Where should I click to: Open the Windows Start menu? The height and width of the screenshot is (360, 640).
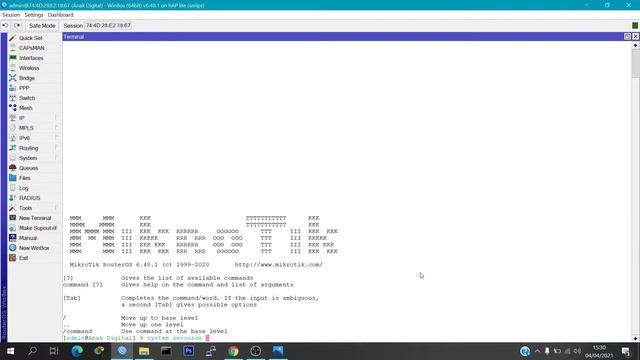(10, 351)
